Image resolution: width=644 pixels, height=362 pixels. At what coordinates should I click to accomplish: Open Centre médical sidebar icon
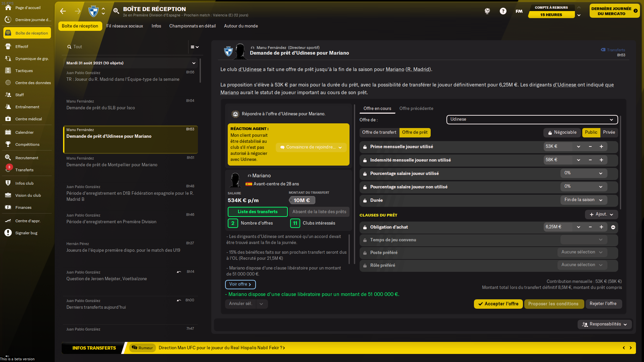pos(8,119)
